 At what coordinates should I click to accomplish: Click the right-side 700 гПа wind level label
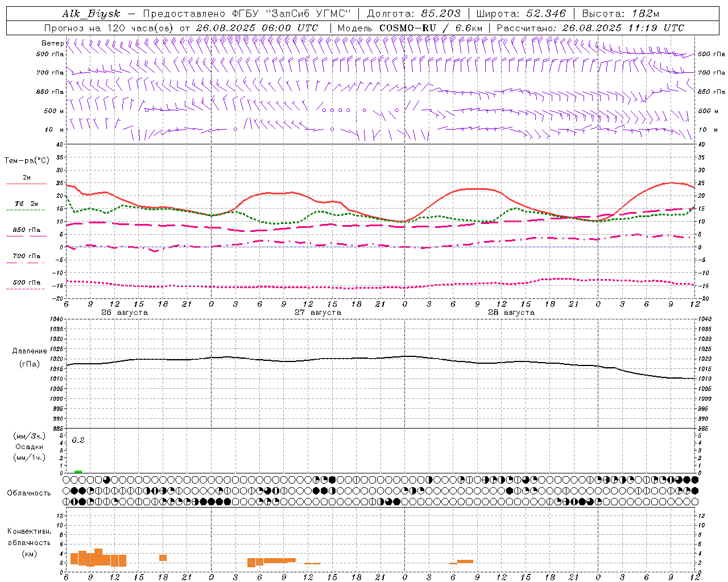point(712,73)
